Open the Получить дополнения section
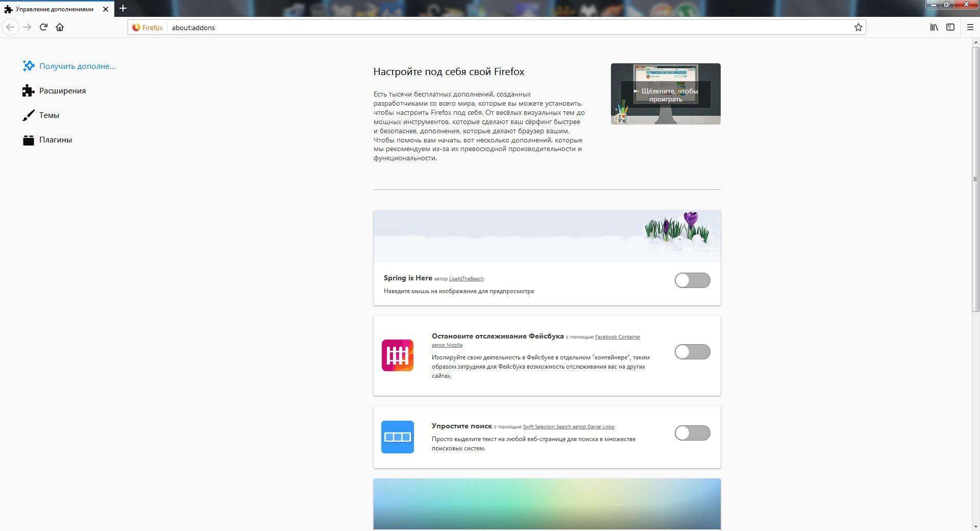This screenshot has height=531, width=980. point(69,66)
